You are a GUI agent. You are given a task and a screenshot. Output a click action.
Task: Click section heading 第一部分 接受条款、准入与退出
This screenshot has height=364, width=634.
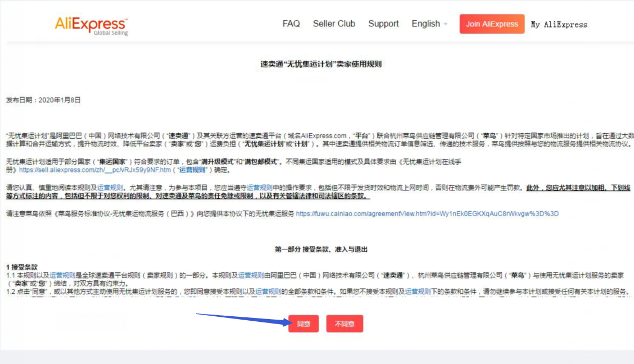tap(321, 249)
